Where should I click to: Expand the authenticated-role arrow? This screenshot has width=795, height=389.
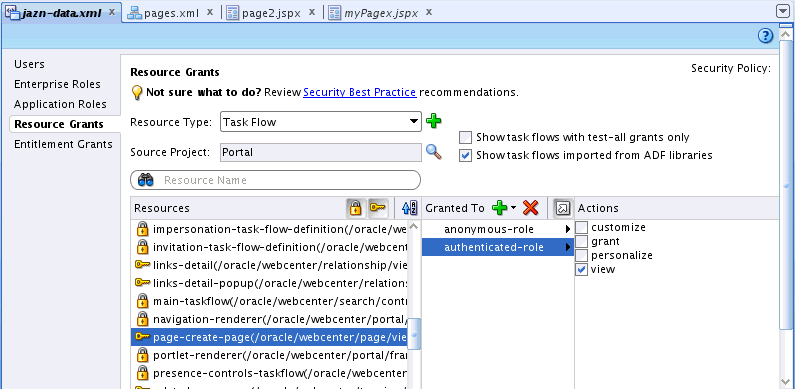568,247
